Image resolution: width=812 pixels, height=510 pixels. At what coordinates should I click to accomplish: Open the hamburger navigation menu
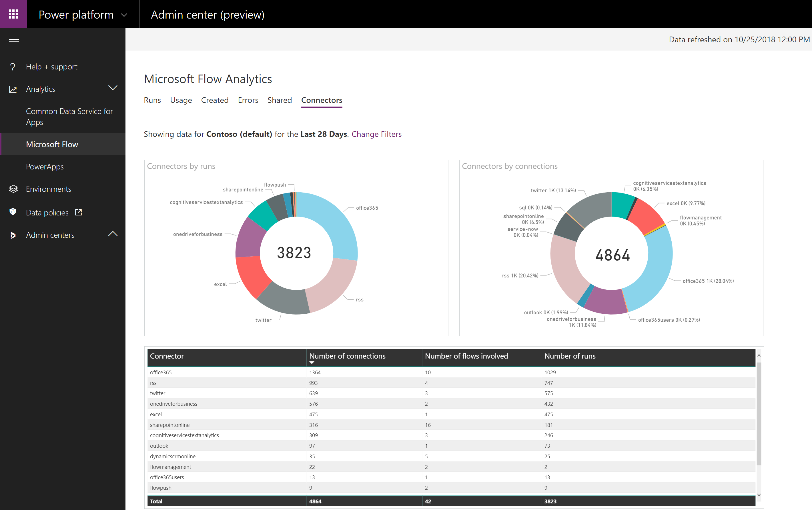click(x=14, y=41)
